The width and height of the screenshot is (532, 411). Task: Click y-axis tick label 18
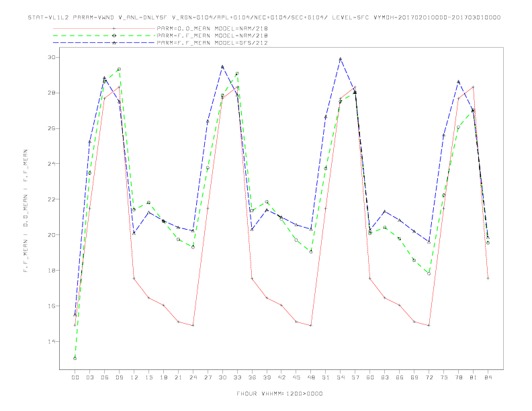point(50,270)
